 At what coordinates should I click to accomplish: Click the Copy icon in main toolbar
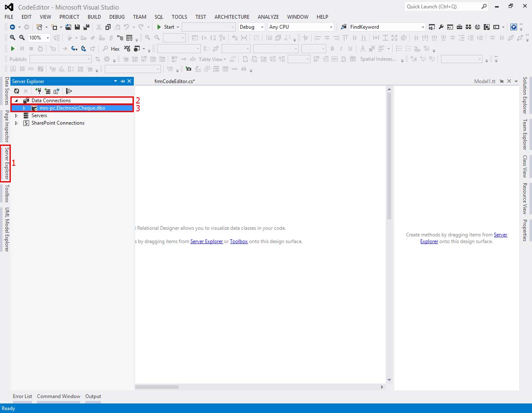click(108, 27)
